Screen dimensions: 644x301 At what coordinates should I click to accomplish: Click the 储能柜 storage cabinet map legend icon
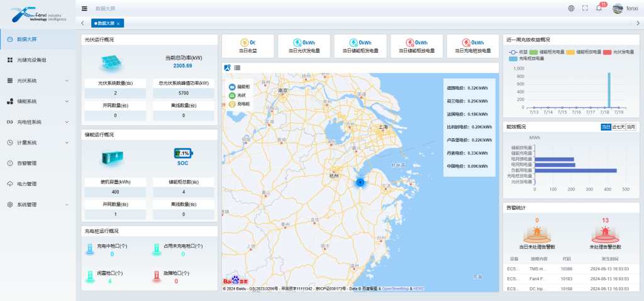click(x=231, y=85)
